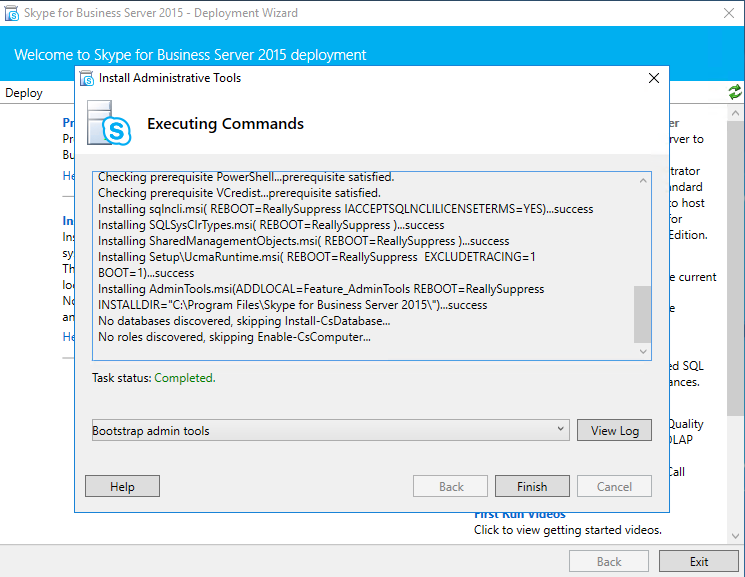The image size is (745, 577).
Task: Click the log output scroll up arrow
Action: pos(643,180)
